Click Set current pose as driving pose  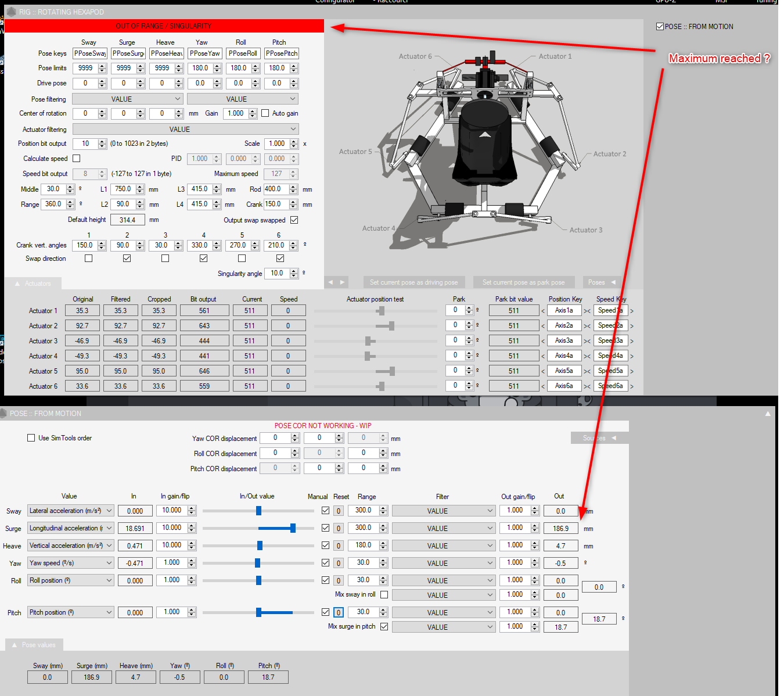tap(413, 282)
